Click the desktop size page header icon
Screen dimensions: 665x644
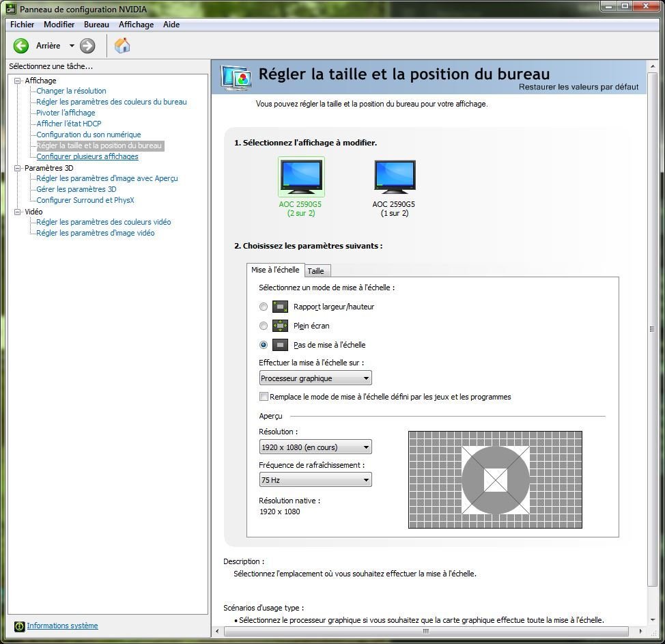point(236,78)
